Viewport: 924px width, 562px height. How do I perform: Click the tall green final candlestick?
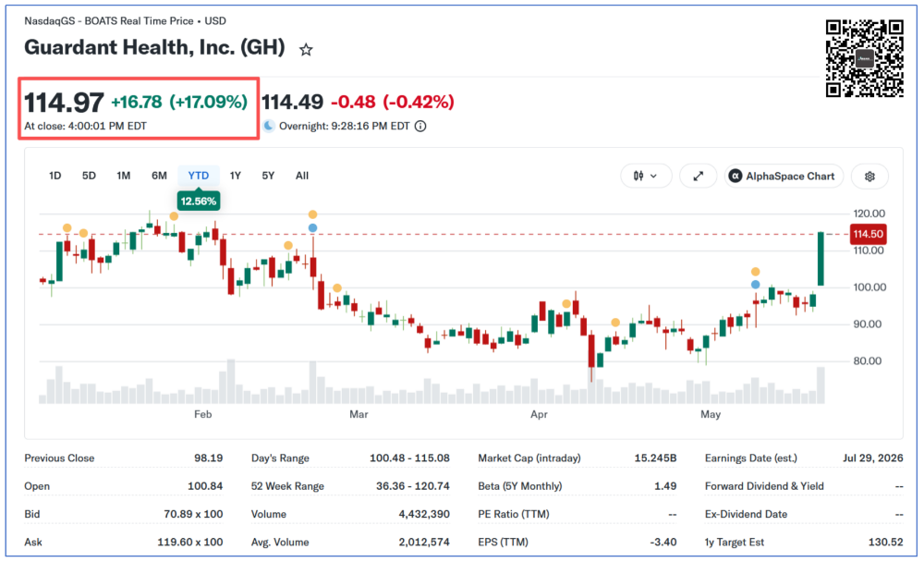821,259
